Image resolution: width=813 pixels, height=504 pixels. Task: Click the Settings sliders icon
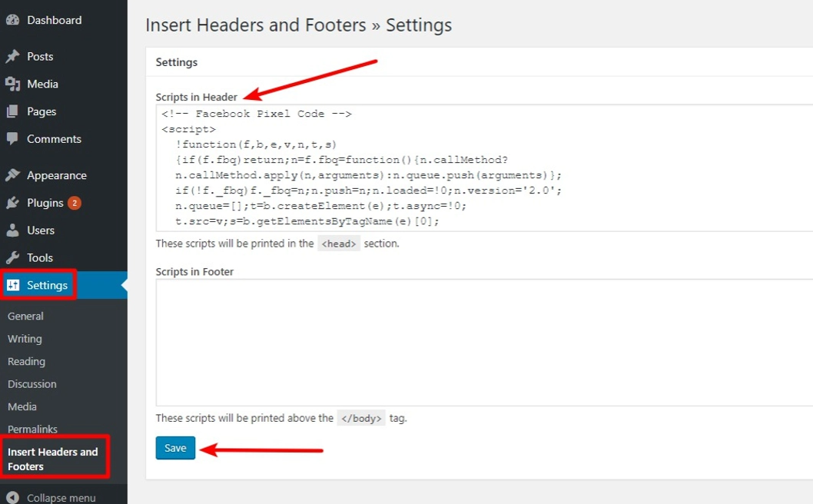pos(13,285)
